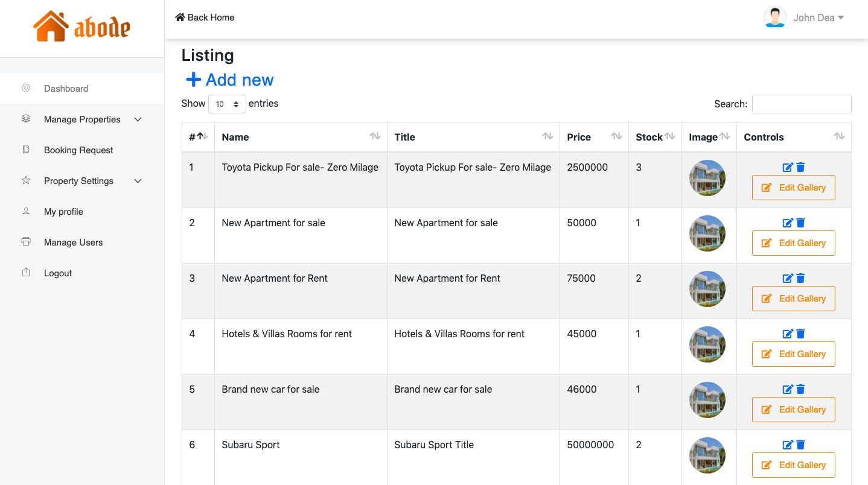The height and width of the screenshot is (485, 868).
Task: Click the trash delete icon for Subaru Sport row
Action: click(x=800, y=445)
